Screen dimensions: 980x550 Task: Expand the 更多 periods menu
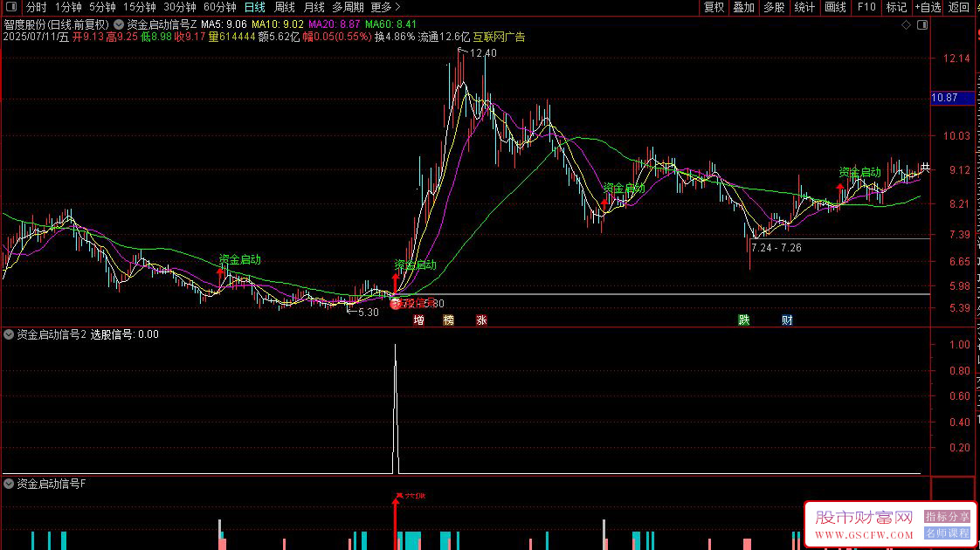[385, 8]
